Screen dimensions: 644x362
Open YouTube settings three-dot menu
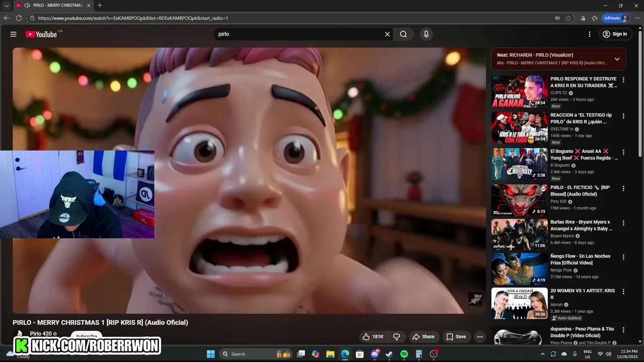pos(590,34)
